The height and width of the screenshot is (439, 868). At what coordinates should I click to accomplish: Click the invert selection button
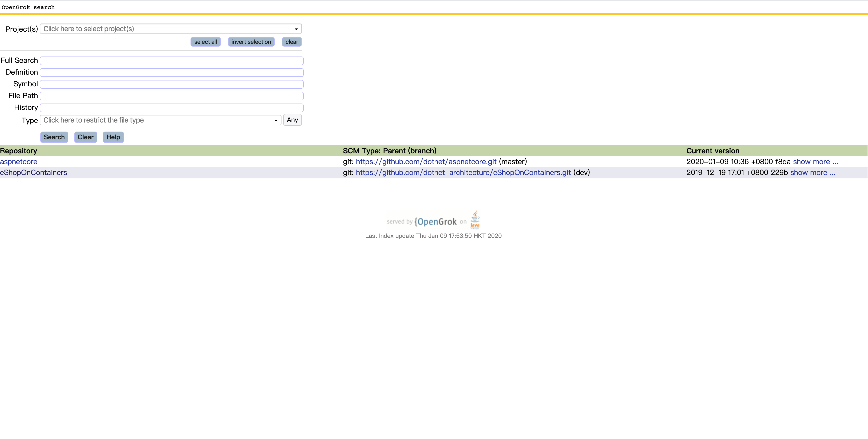pyautogui.click(x=251, y=42)
